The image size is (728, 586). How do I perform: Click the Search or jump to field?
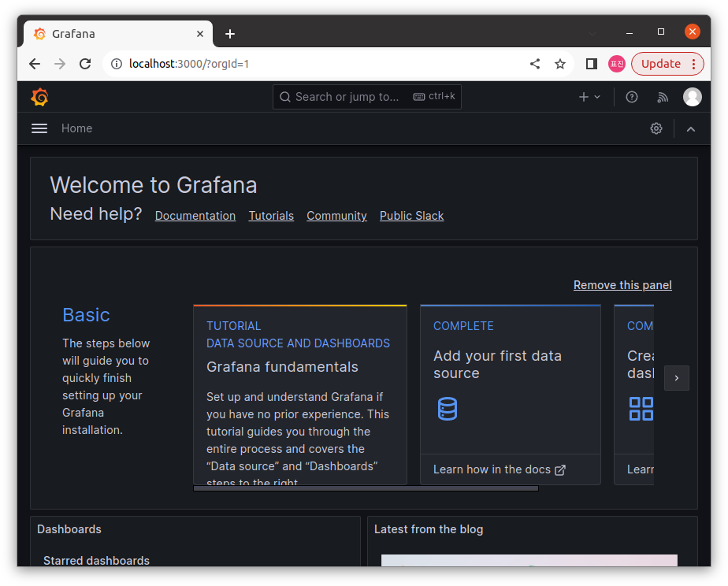click(x=367, y=97)
